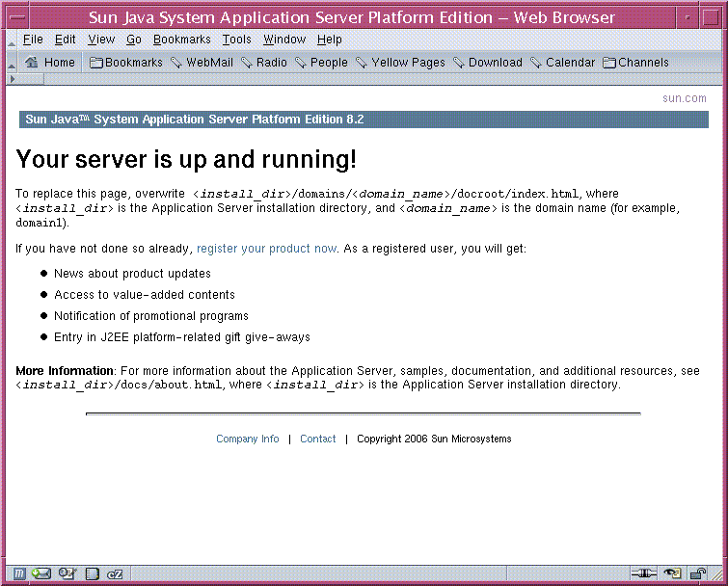Click the window title bar text

[x=351, y=17]
